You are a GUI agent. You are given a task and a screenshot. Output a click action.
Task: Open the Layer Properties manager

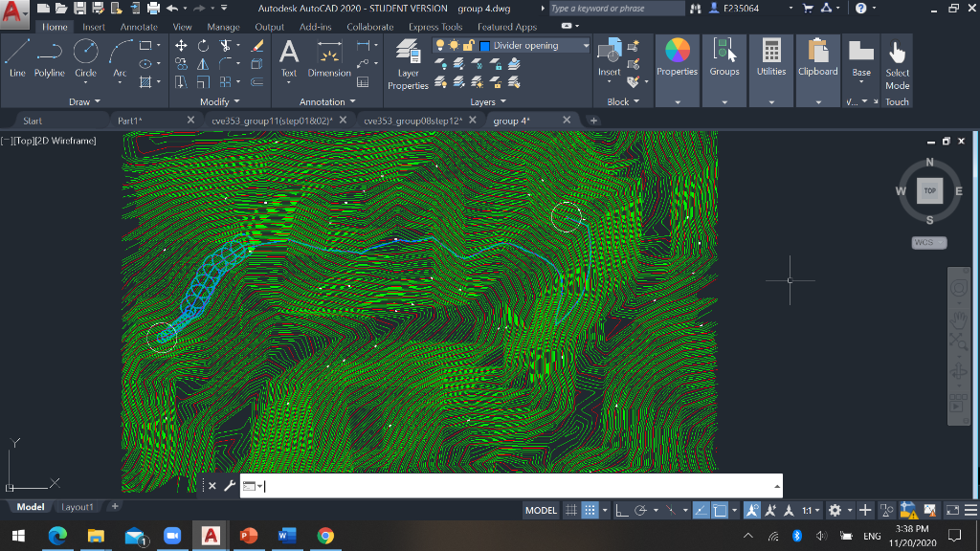pos(408,64)
